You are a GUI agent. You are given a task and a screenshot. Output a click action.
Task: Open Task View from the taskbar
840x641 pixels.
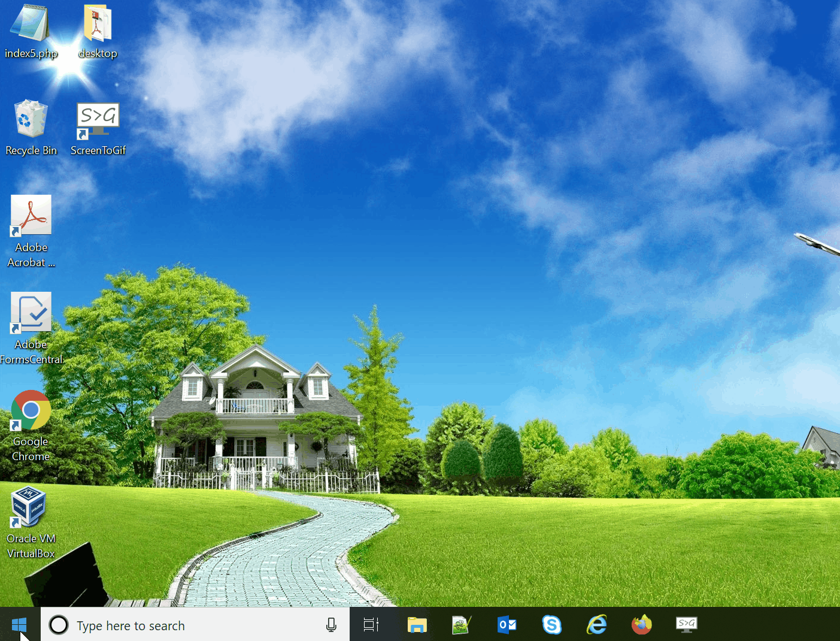tap(371, 625)
